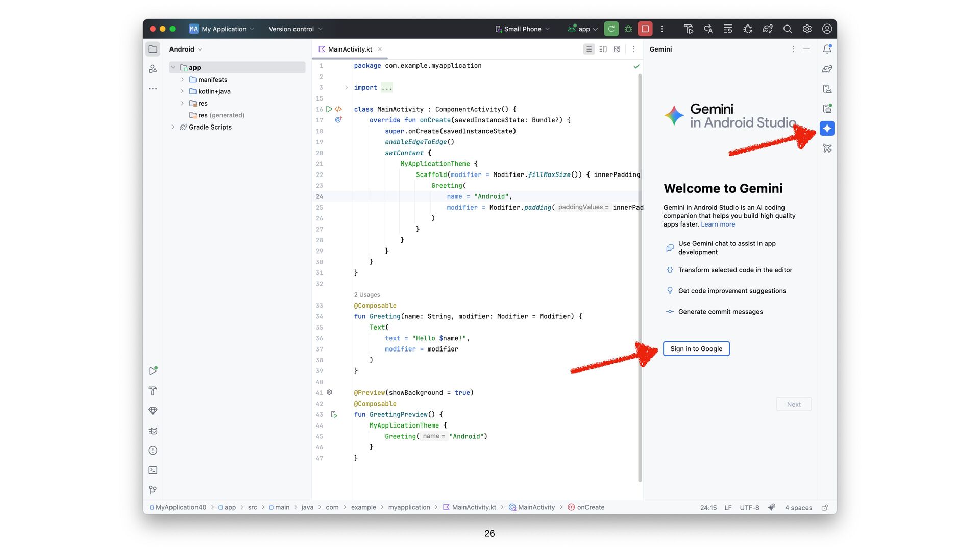The width and height of the screenshot is (980, 551).
Task: Select the res (generated) folder
Action: 216,115
